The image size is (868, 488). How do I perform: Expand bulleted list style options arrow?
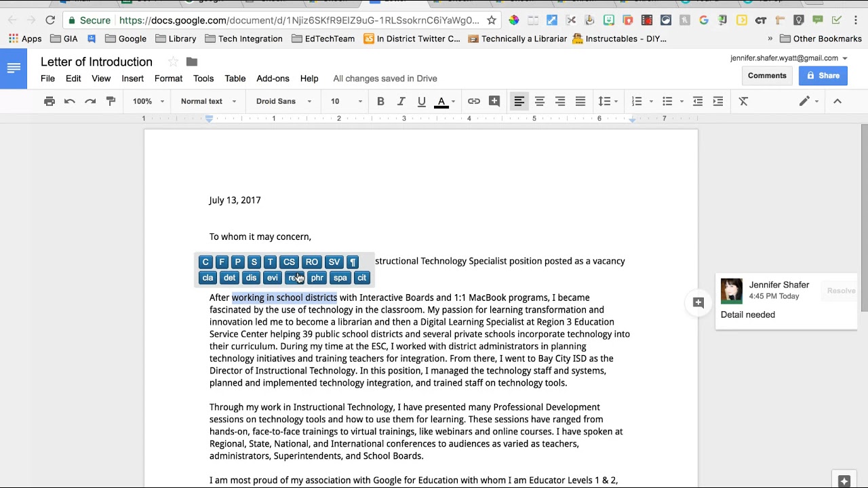[682, 102]
